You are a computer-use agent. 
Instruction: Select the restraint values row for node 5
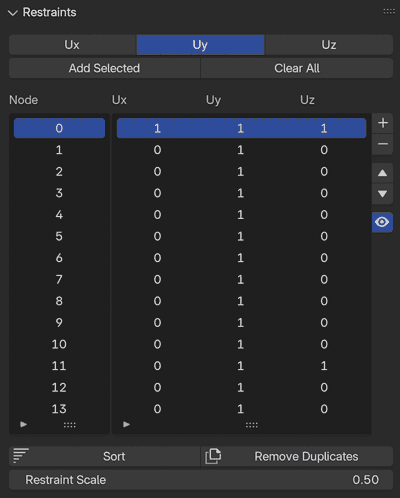tap(241, 236)
